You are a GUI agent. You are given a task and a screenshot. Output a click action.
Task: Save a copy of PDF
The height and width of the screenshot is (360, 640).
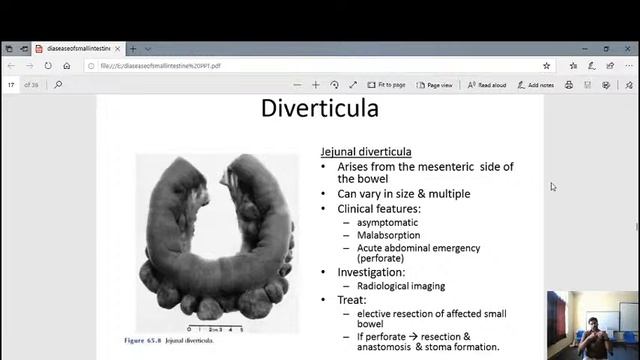click(606, 85)
